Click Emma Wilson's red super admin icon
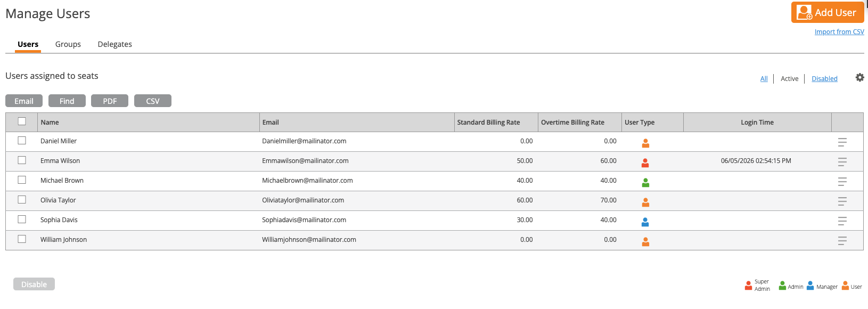This screenshot has height=309, width=868. coord(645,163)
